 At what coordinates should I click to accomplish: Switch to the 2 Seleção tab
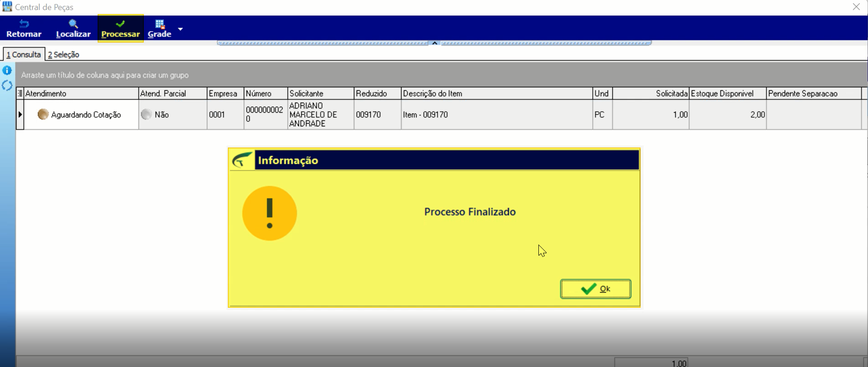pyautogui.click(x=64, y=54)
